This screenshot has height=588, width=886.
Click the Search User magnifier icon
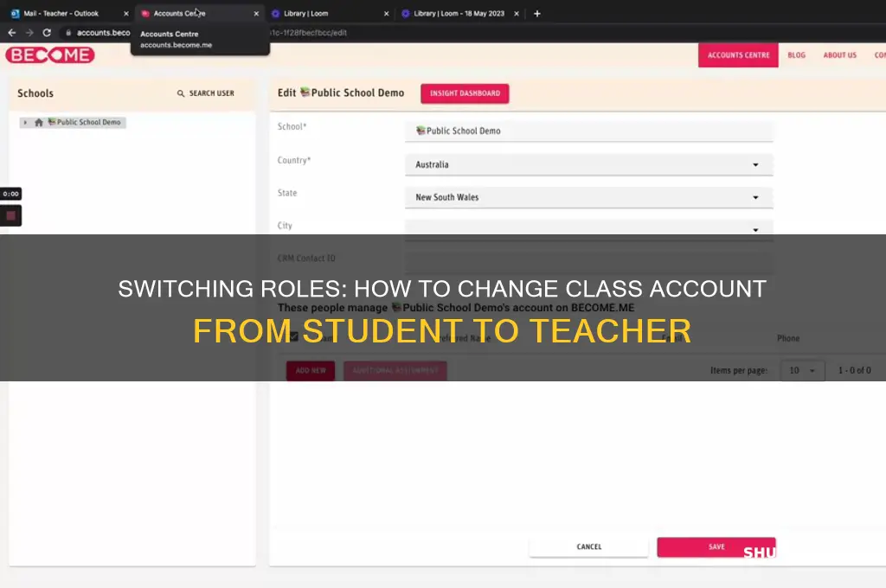(181, 93)
